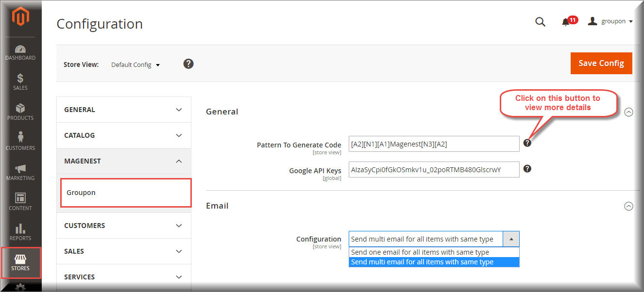Viewport: 644px width, 292px height.
Task: Open the Default Config store view dropdown
Action: (136, 65)
